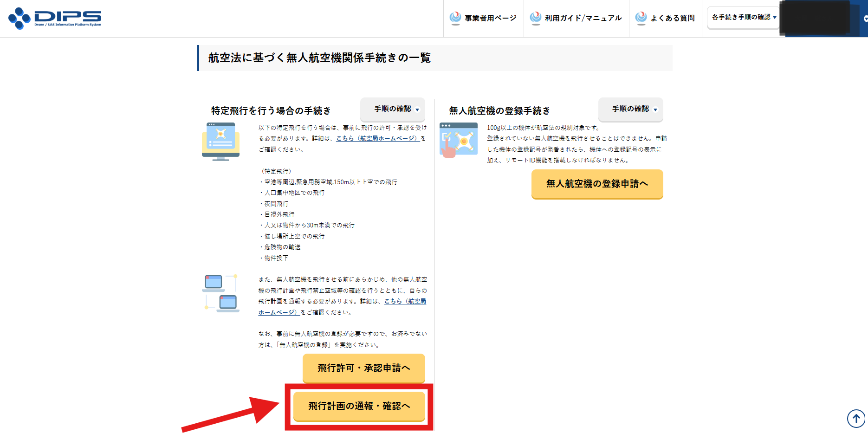Expand the 各手続き手順の確認 dropdown
Viewport: 868px width, 433px height.
tap(743, 18)
